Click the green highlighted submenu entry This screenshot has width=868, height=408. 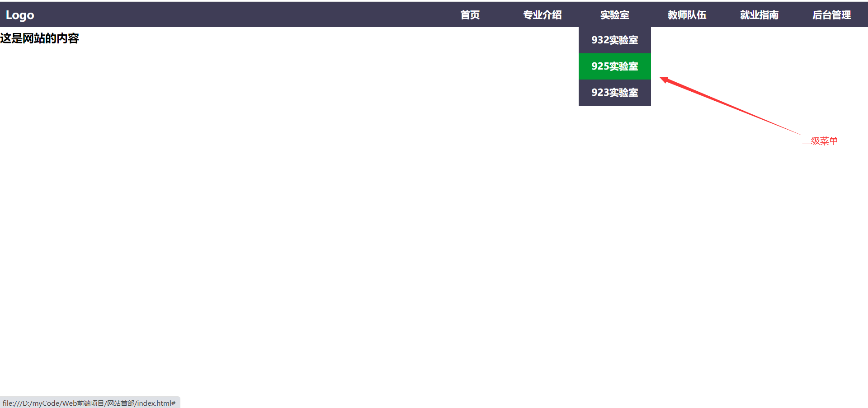[x=614, y=66]
